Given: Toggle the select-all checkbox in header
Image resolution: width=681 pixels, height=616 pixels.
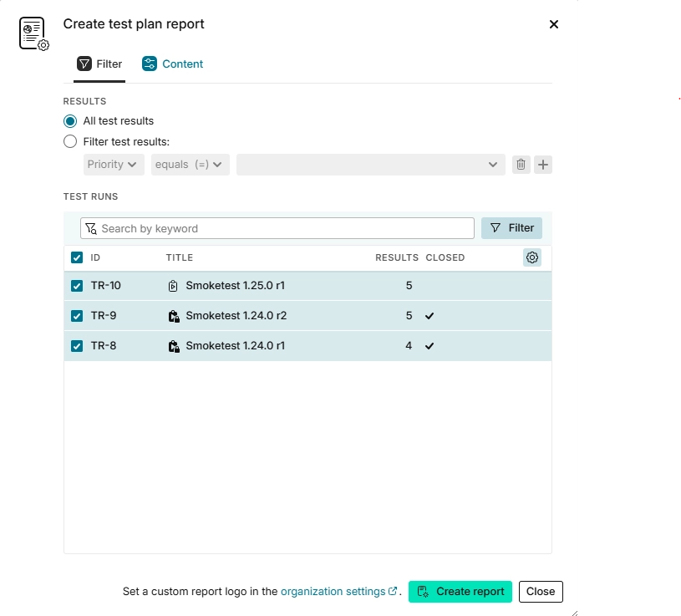Looking at the screenshot, I should click(77, 257).
